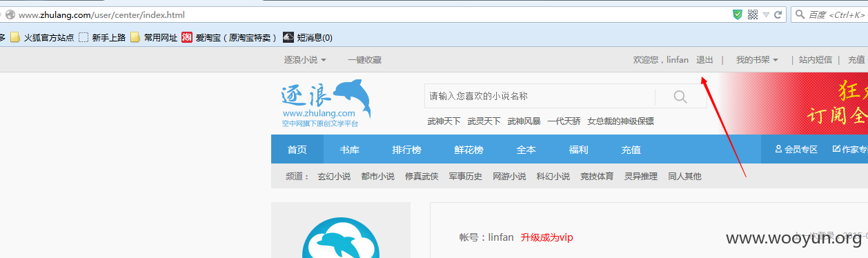Open the 玄幻小说 channel

pos(334,177)
